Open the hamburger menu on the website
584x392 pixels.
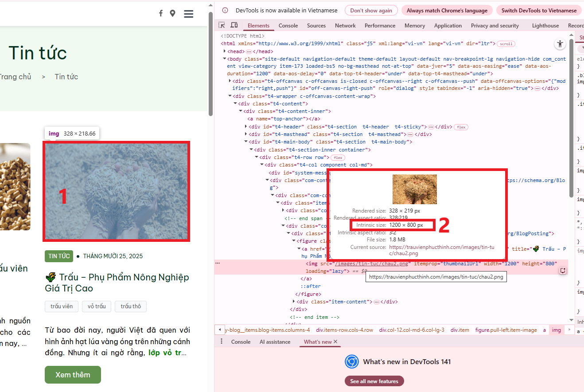[189, 14]
